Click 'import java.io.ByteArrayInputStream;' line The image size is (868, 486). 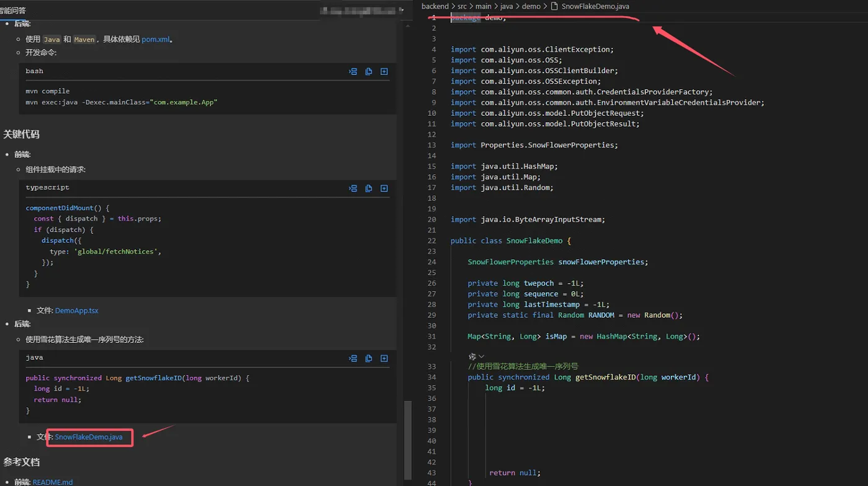(x=528, y=219)
